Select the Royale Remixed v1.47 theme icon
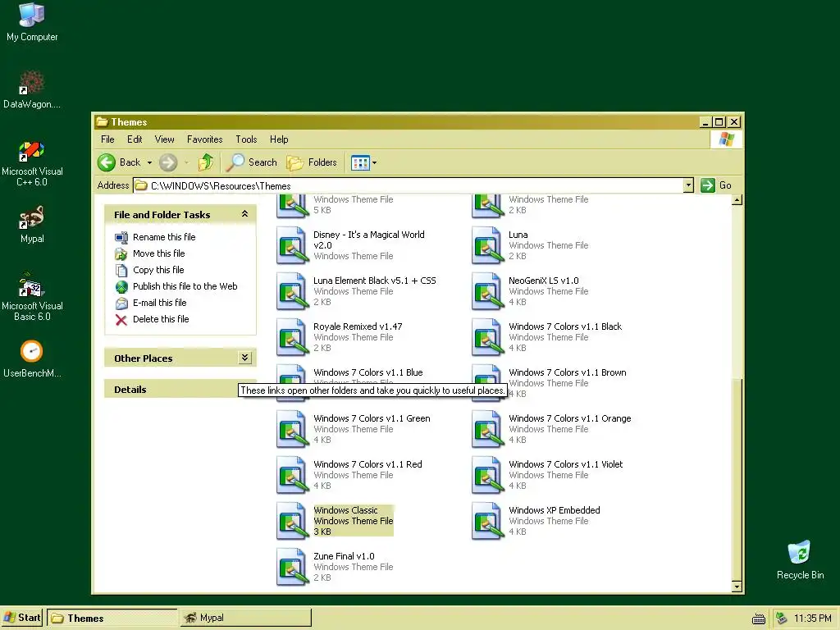This screenshot has width=840, height=630. pyautogui.click(x=293, y=337)
